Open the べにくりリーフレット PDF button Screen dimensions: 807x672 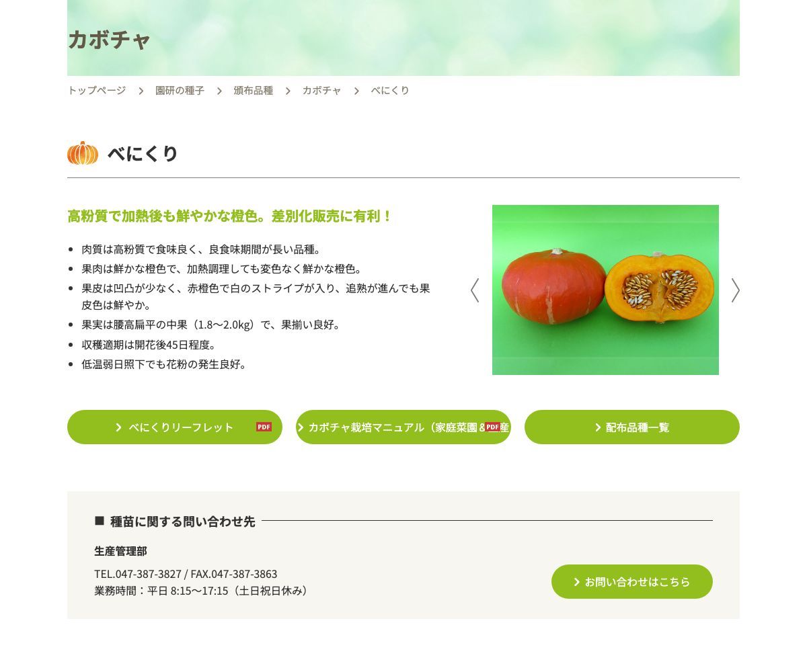(175, 427)
